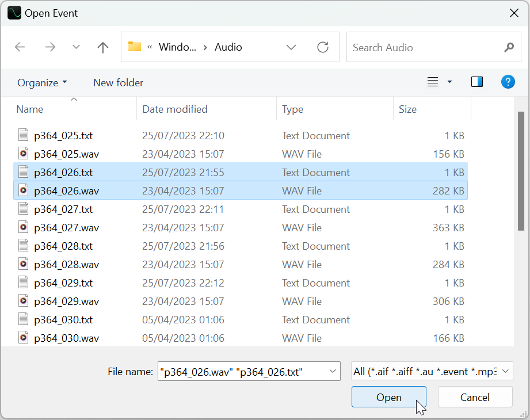Open the Help question mark icon
The height and width of the screenshot is (420, 530).
tap(508, 82)
